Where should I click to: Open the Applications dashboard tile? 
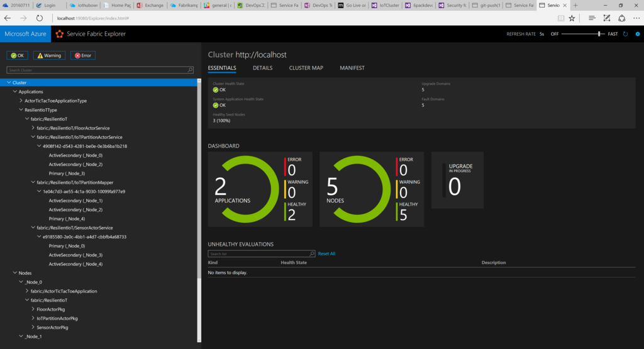(260, 189)
